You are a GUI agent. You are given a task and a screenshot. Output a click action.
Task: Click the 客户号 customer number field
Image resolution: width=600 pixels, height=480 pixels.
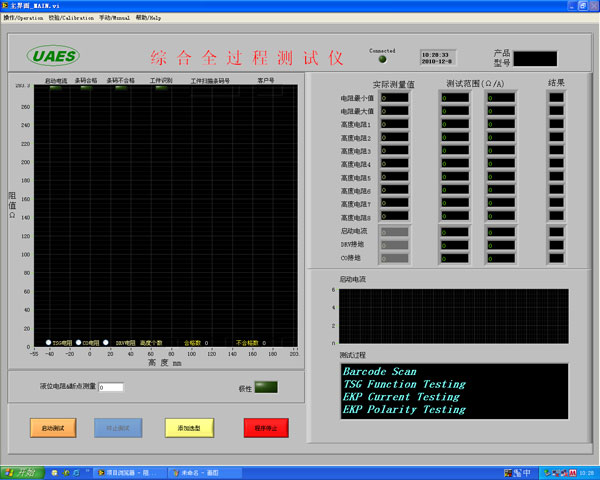click(x=270, y=90)
